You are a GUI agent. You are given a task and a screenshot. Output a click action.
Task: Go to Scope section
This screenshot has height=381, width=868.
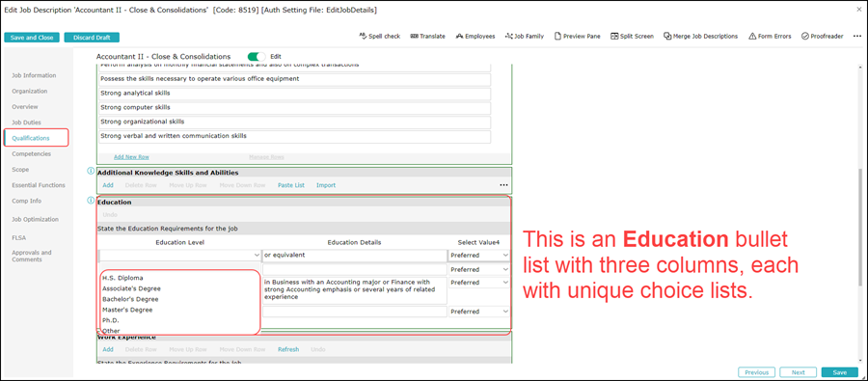pos(20,170)
